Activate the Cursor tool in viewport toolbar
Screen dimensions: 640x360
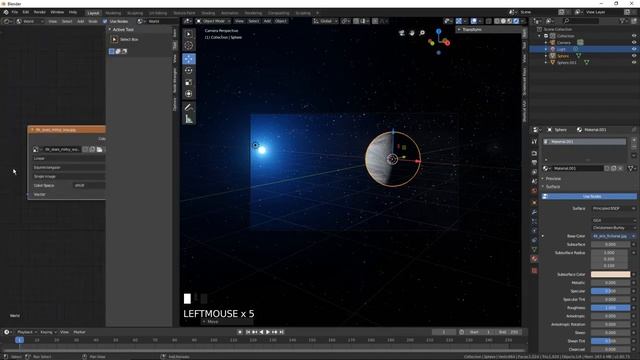pos(189,46)
